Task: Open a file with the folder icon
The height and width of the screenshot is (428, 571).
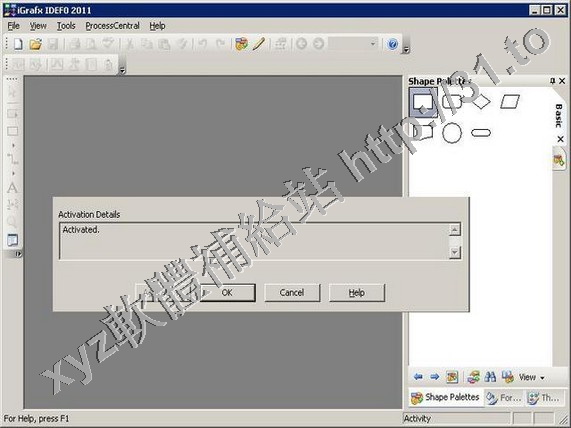Action: click(x=35, y=44)
